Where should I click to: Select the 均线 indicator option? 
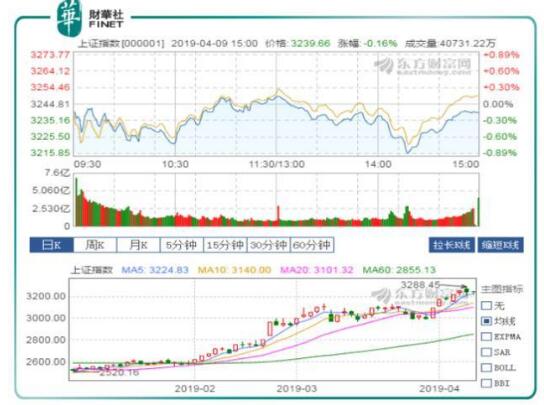(x=486, y=321)
